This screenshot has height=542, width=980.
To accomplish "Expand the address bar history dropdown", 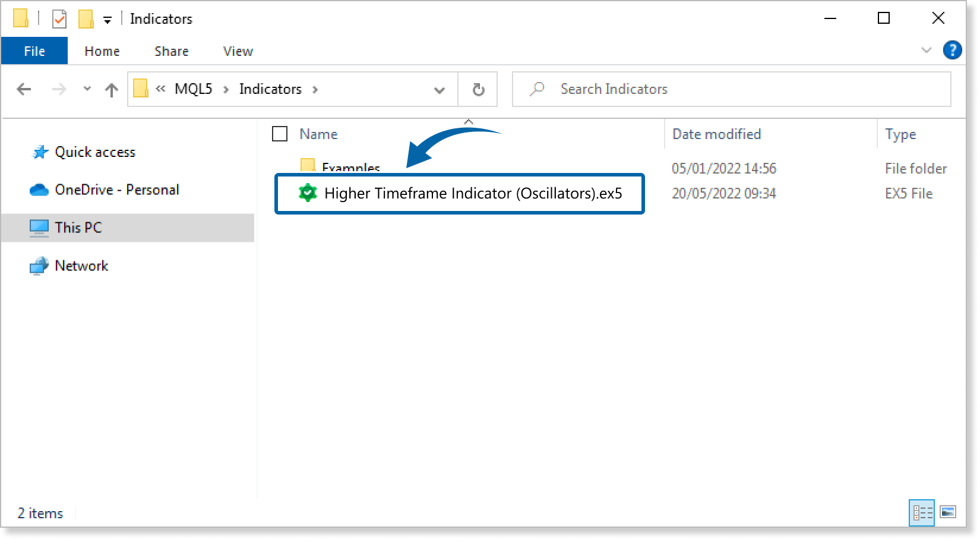I will click(440, 90).
